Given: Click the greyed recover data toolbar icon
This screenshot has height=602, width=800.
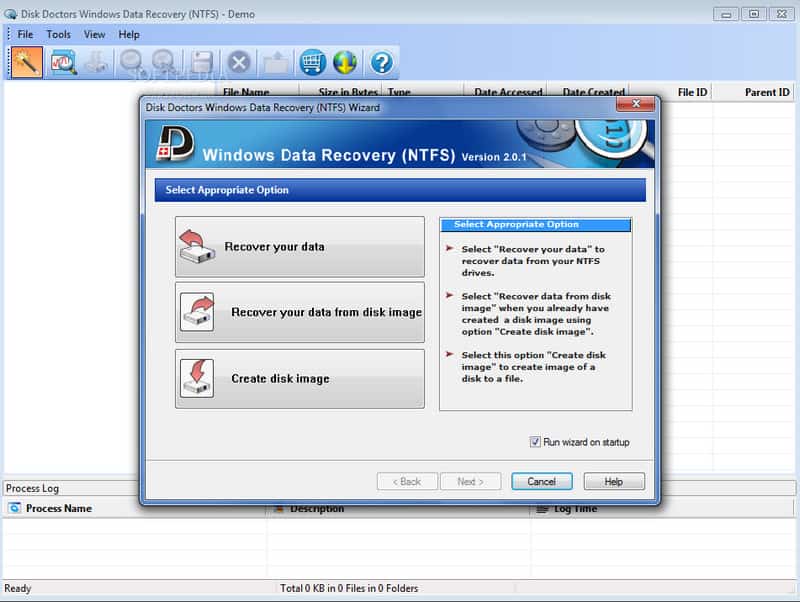Looking at the screenshot, I should (x=96, y=62).
